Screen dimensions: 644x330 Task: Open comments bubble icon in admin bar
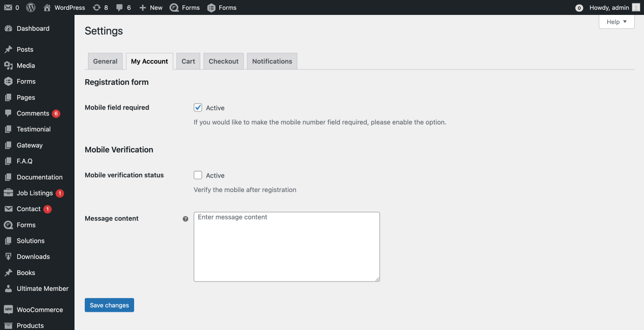click(120, 7)
